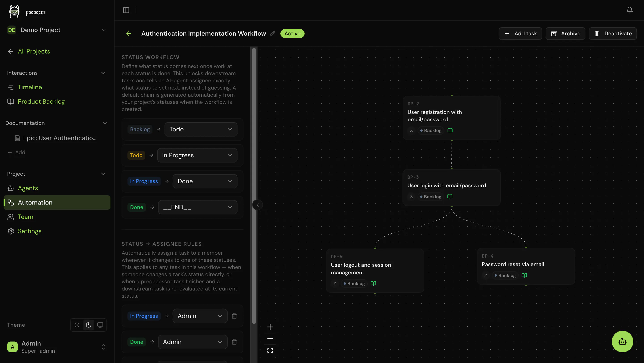This screenshot has width=644, height=363.
Task: Switch to system theme
Action: pos(100,325)
